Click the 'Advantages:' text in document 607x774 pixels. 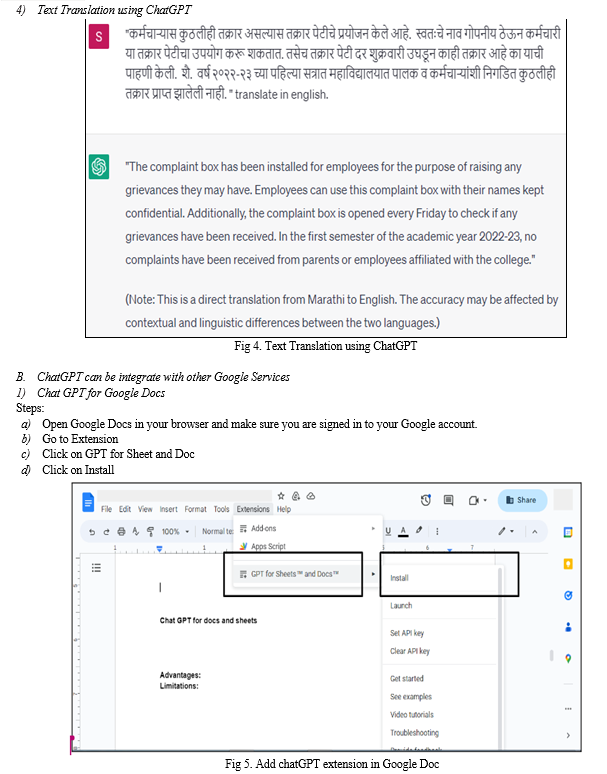coord(180,675)
